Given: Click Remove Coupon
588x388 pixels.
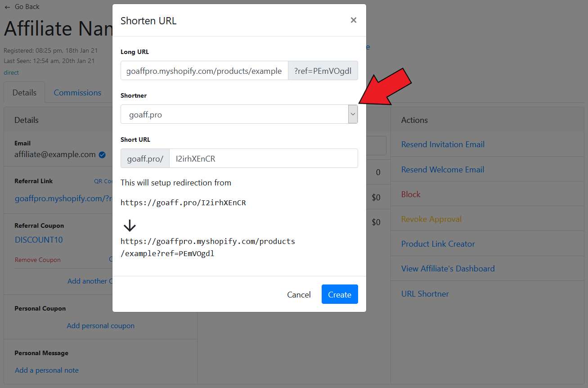Looking at the screenshot, I should [38, 260].
